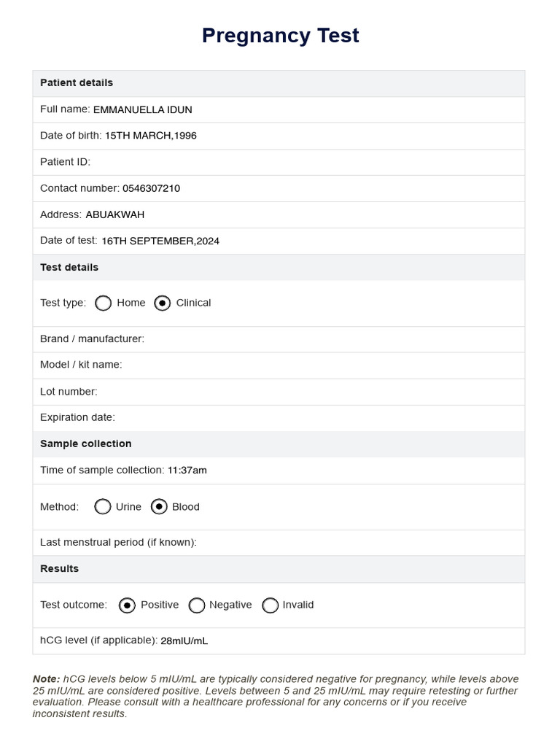Edit the Contact number field

pyautogui.click(x=322, y=188)
